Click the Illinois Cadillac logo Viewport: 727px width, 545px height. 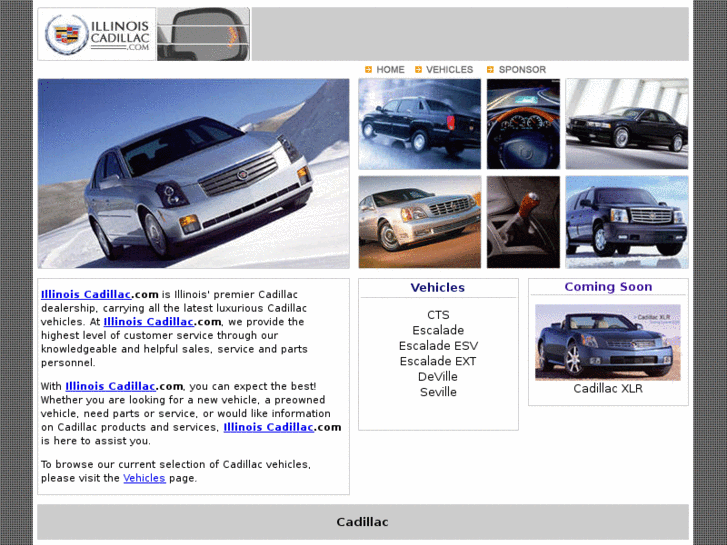(x=96, y=34)
